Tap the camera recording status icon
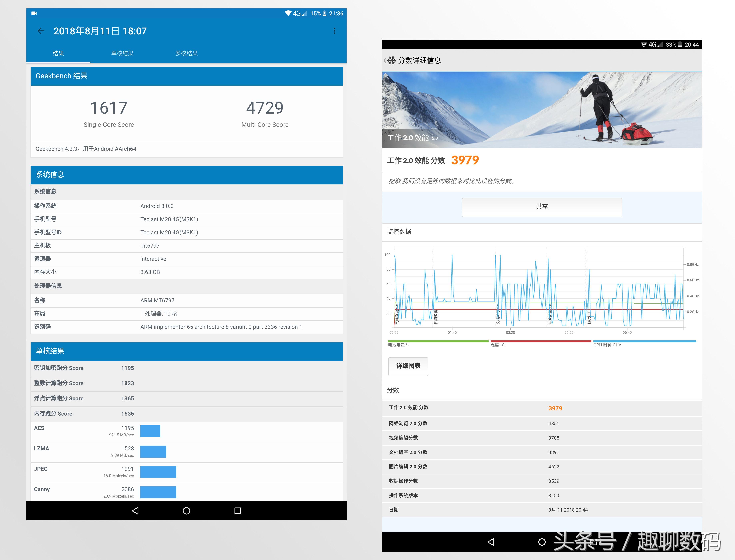The height and width of the screenshot is (560, 735). pos(34,13)
